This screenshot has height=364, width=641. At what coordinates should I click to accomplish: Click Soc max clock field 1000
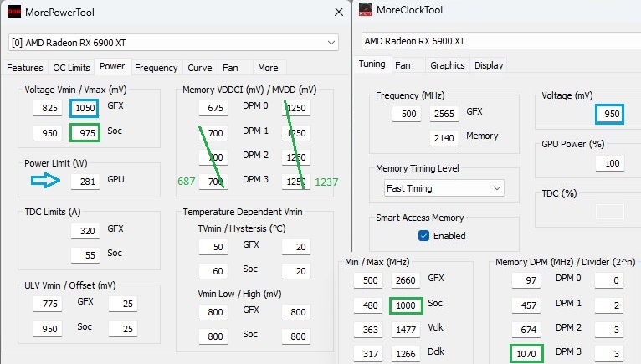(406, 305)
